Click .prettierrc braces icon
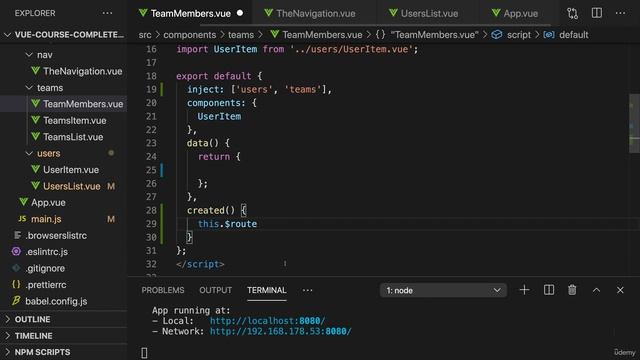 (x=16, y=284)
